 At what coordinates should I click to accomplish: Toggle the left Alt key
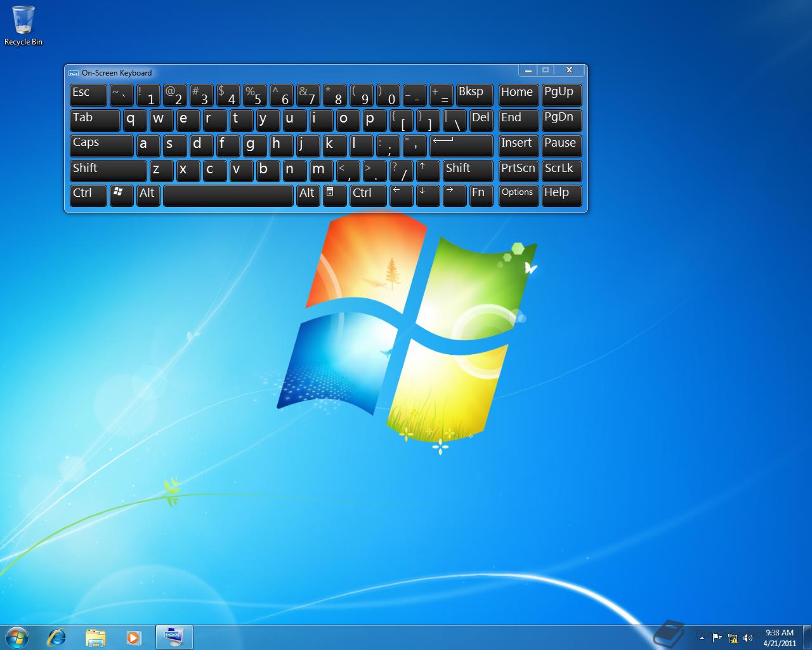pyautogui.click(x=148, y=196)
